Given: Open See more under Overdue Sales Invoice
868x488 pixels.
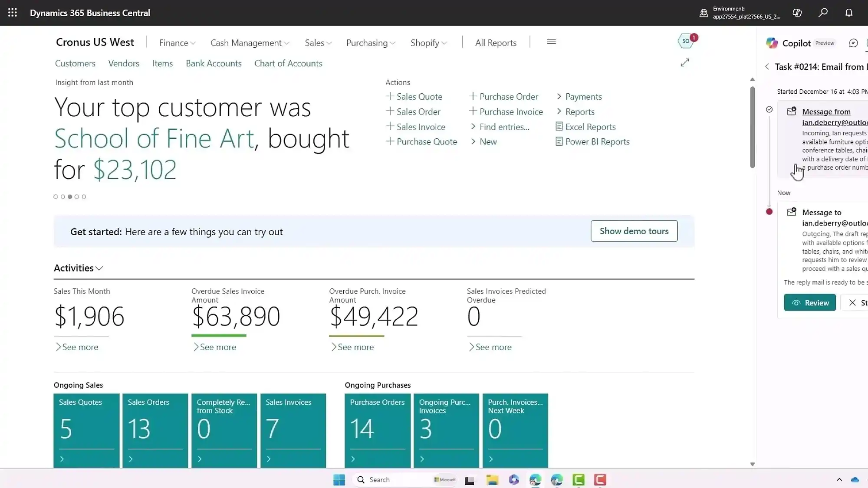Looking at the screenshot, I should [x=214, y=347].
